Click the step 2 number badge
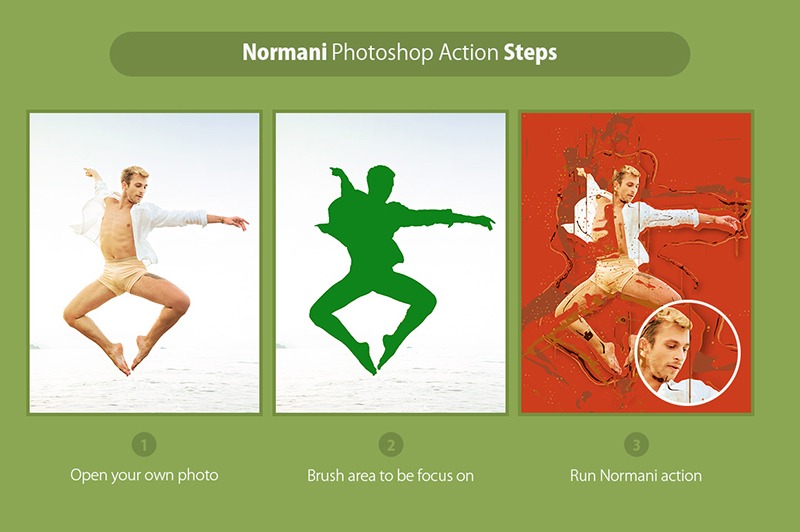The height and width of the screenshot is (532, 800). click(391, 445)
